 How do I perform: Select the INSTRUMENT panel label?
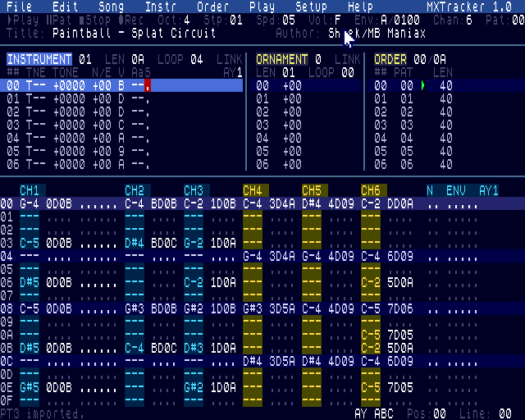tap(39, 59)
